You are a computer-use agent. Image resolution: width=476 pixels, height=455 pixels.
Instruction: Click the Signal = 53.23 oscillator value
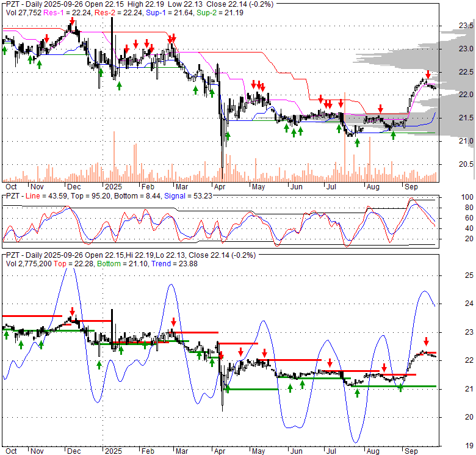188,196
